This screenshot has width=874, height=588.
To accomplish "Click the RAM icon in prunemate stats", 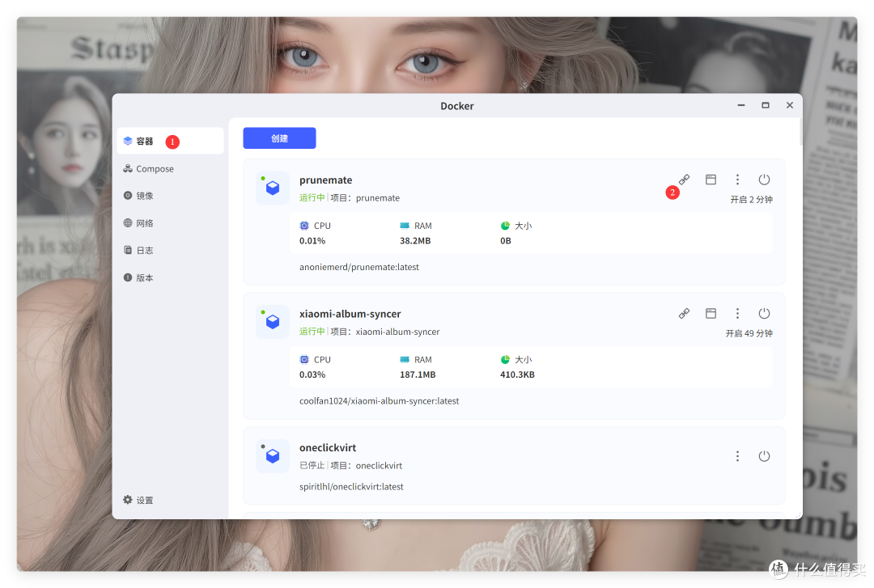I will (x=405, y=226).
